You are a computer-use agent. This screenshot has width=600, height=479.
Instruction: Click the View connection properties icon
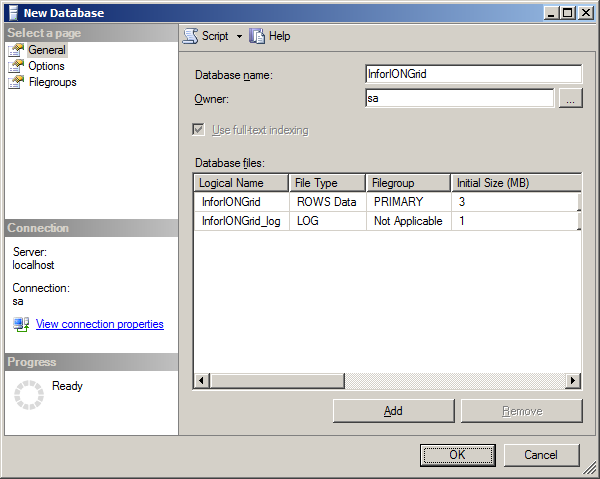(21, 324)
